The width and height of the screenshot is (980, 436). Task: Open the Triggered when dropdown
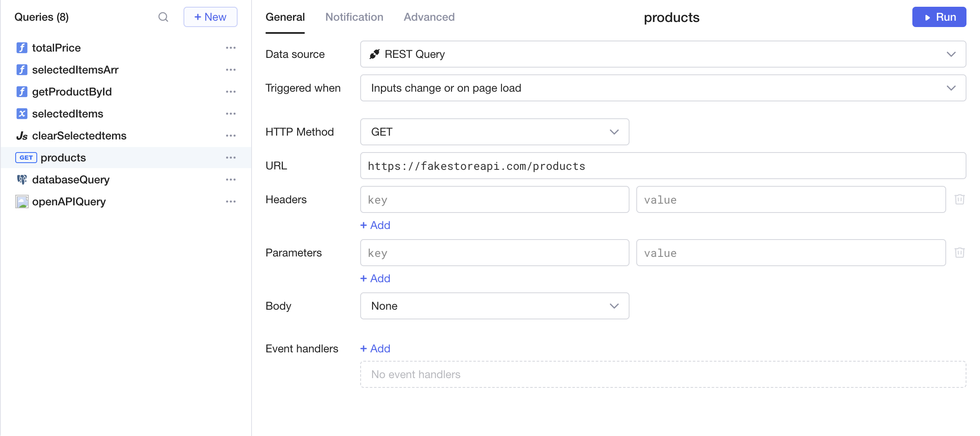tap(662, 88)
